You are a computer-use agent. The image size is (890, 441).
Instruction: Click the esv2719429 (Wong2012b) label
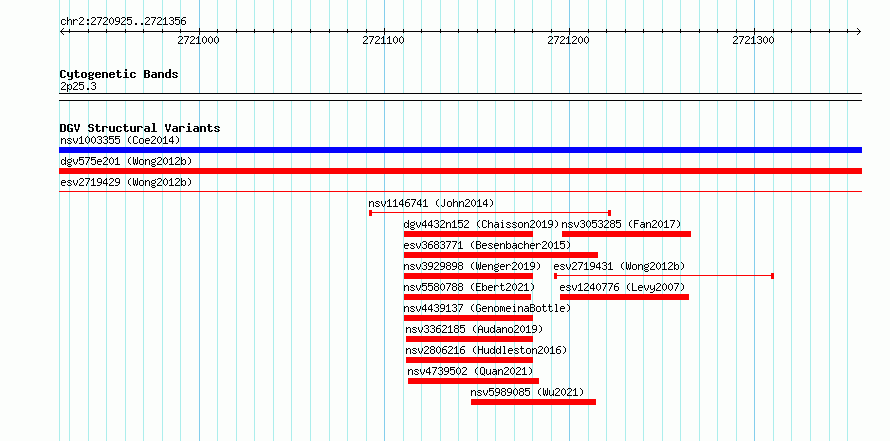click(x=126, y=182)
